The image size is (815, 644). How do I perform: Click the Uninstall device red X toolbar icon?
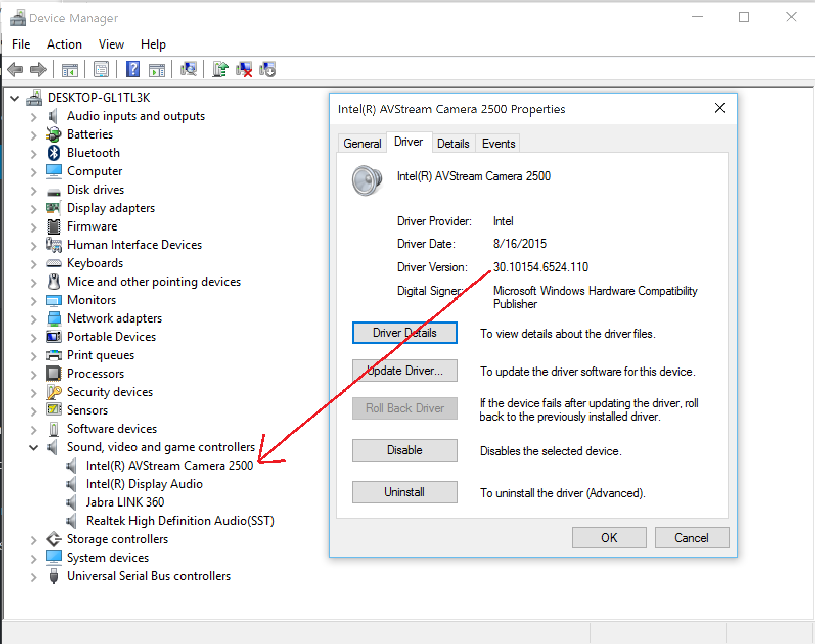tap(244, 69)
